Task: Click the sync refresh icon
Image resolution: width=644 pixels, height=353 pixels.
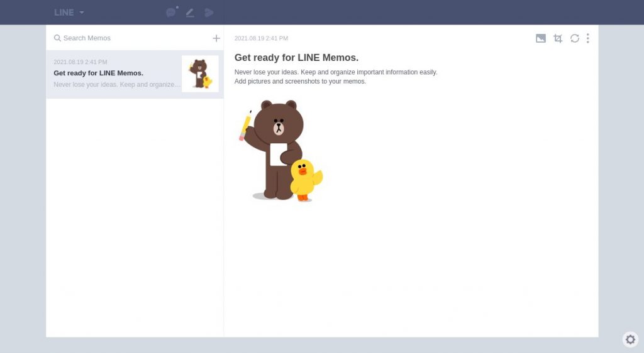Action: pos(575,38)
